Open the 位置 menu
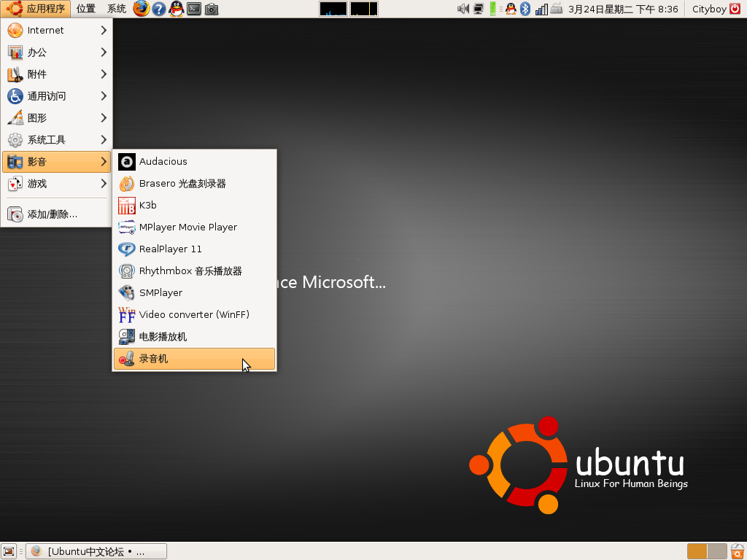Screen dimensions: 747x560 click(86, 9)
